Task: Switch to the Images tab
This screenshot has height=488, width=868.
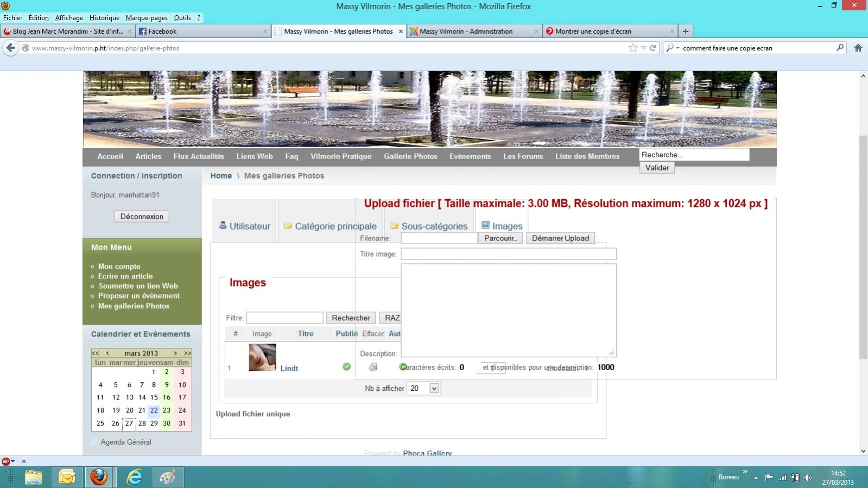Action: [x=502, y=226]
